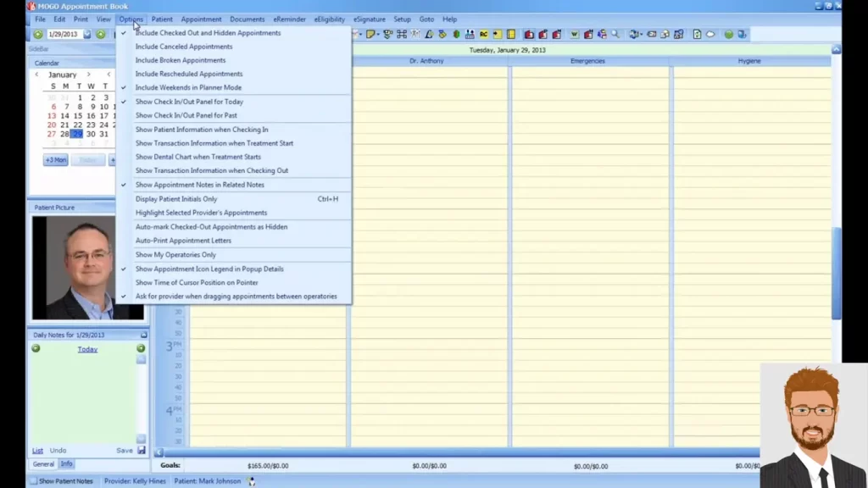Click the green circle icon in Daily Notes panel
The width and height of the screenshot is (868, 488).
pos(36,349)
